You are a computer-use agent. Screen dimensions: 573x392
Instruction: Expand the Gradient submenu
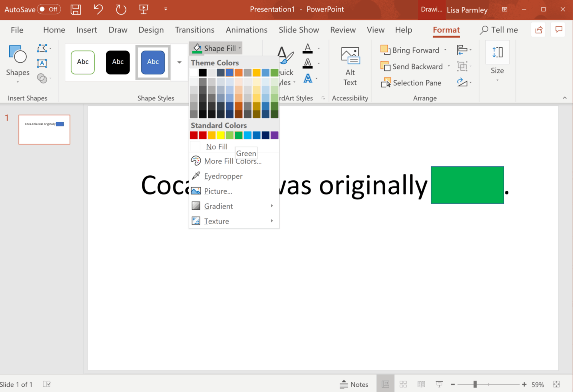pyautogui.click(x=234, y=206)
